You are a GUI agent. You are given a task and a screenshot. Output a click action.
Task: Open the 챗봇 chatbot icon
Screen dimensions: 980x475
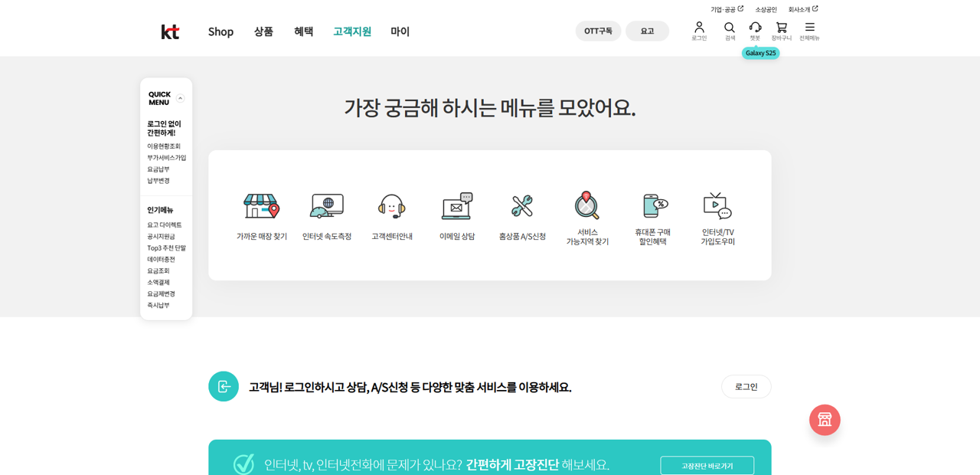[755, 28]
